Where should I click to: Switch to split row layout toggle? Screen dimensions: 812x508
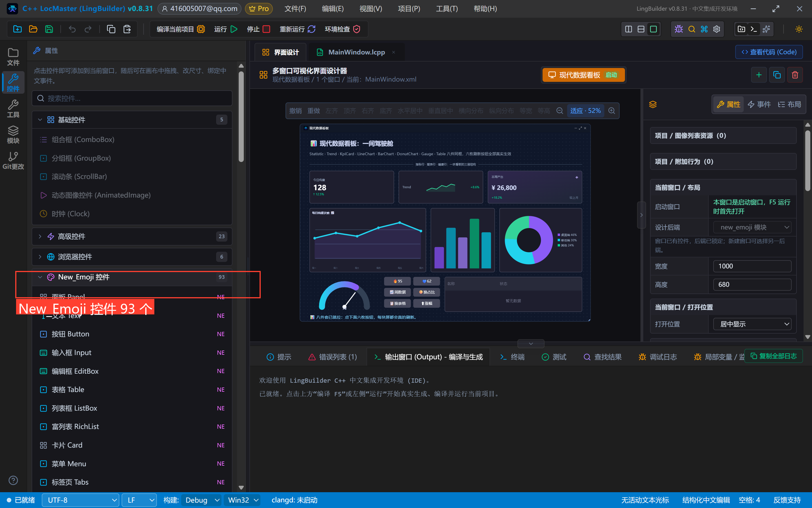coord(641,29)
